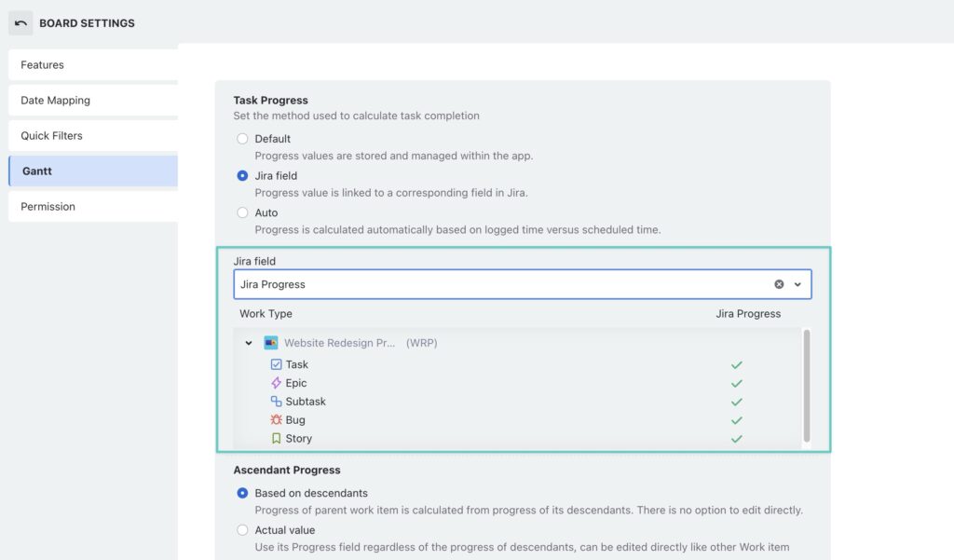Screen dimensions: 954x560
Task: Select the Default progress method
Action: coord(242,138)
